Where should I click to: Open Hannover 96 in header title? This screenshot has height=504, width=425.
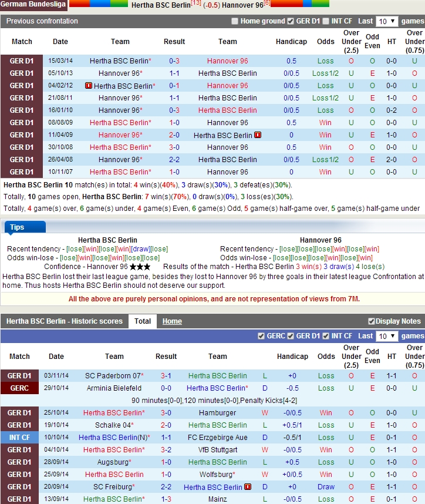pos(242,5)
